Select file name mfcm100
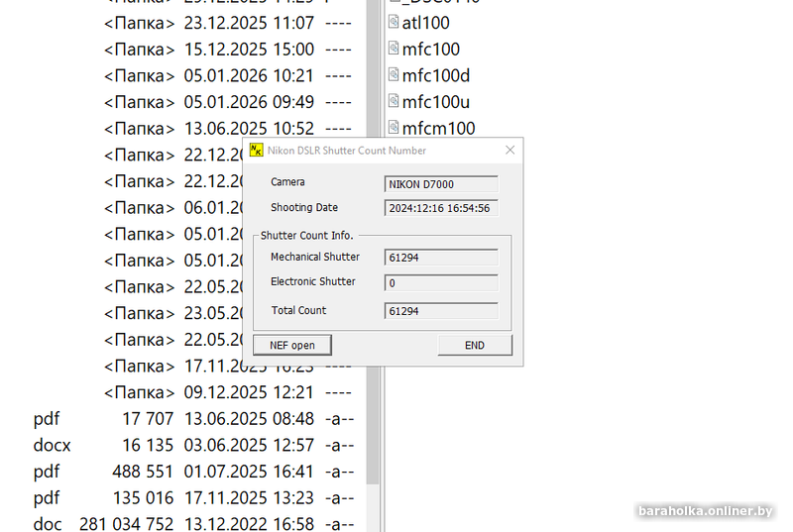Viewport: 793px width, 532px height. pos(438,128)
